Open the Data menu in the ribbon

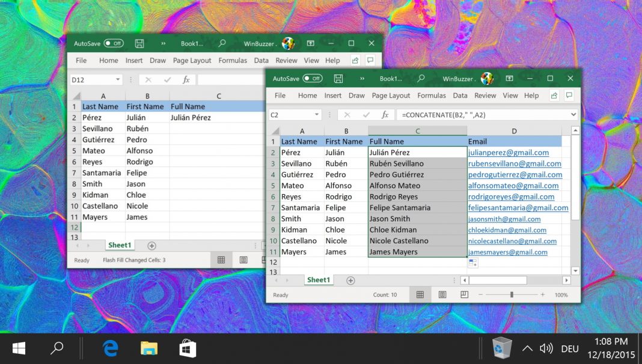click(x=460, y=95)
